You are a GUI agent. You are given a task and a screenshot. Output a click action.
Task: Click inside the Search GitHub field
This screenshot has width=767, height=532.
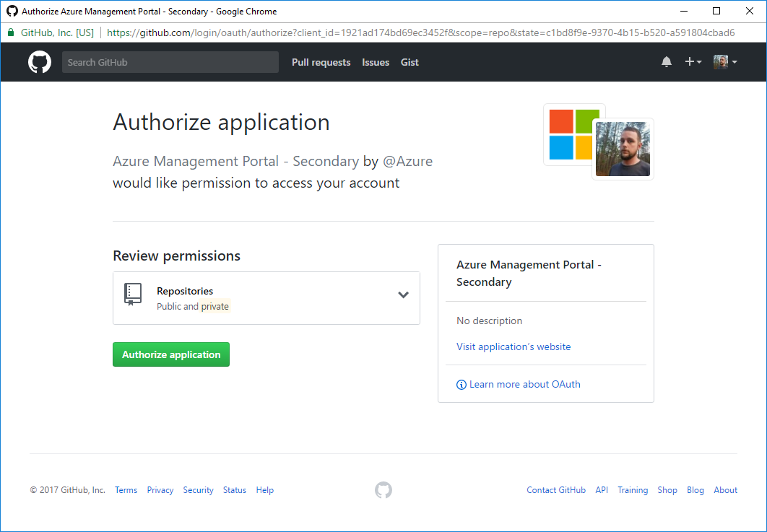[x=170, y=62]
